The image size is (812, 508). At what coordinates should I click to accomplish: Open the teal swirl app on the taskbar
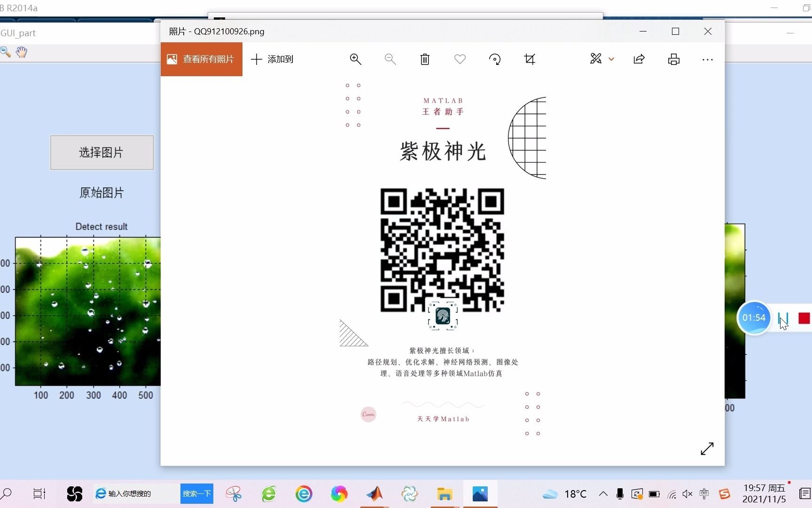pos(410,494)
